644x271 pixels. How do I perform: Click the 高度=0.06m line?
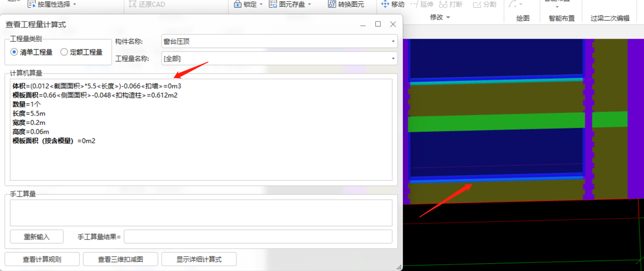click(31, 131)
